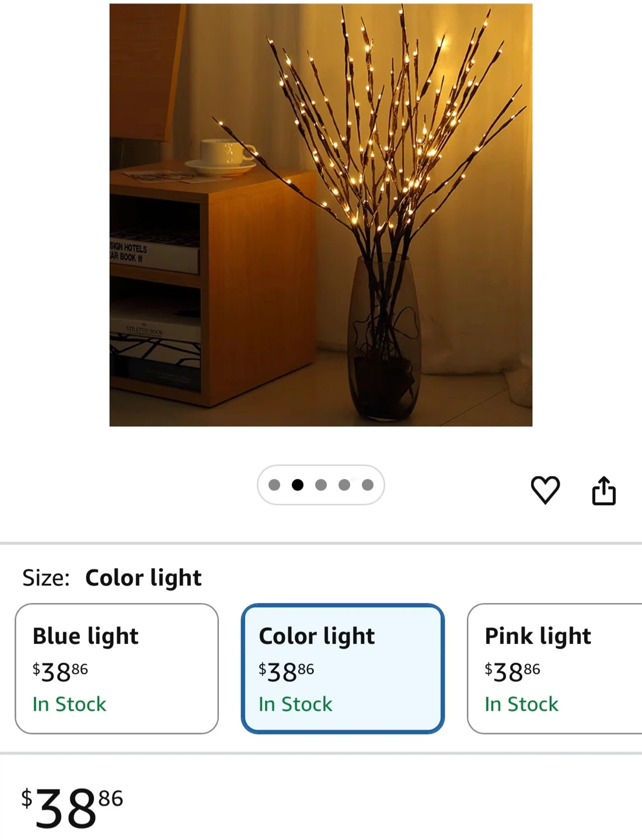Click the Blue light $38.86 price
The image size is (642, 840).
(60, 672)
